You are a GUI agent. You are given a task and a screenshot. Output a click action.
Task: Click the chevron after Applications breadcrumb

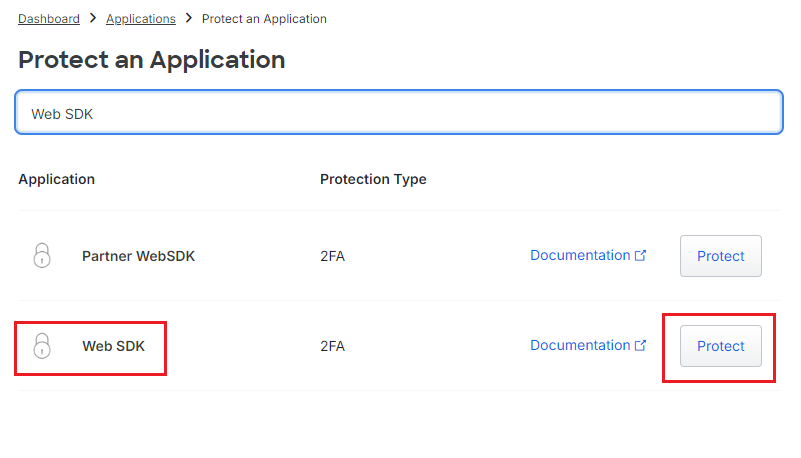coord(188,19)
